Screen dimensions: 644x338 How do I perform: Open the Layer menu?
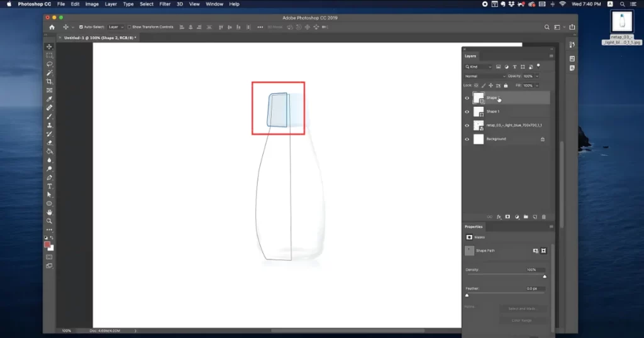coord(111,4)
